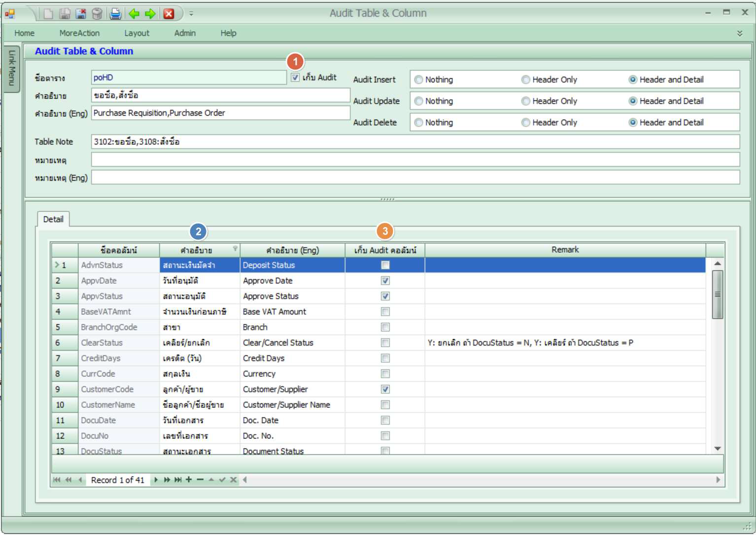
Task: Toggle the เก็บ Audit checkbox
Action: coord(295,77)
